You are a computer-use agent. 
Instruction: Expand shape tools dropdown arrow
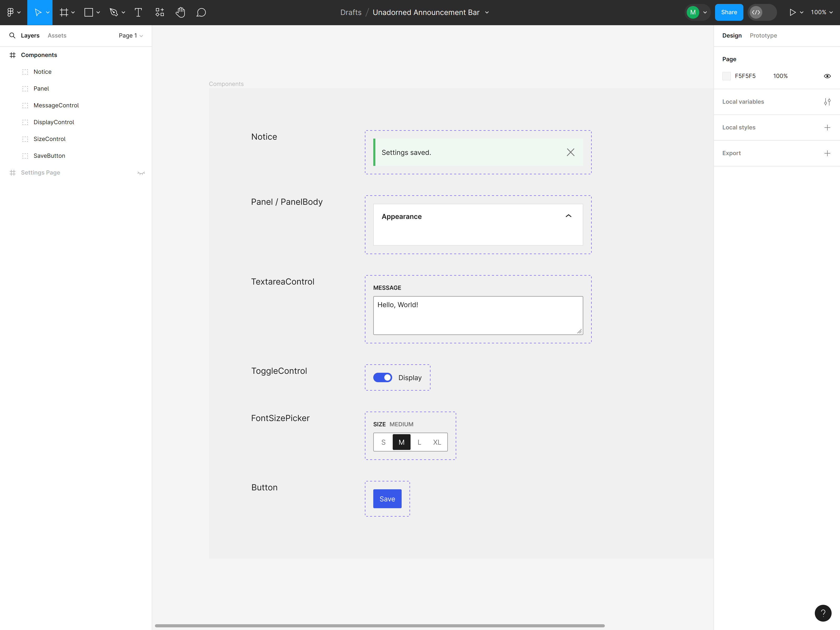click(x=98, y=13)
